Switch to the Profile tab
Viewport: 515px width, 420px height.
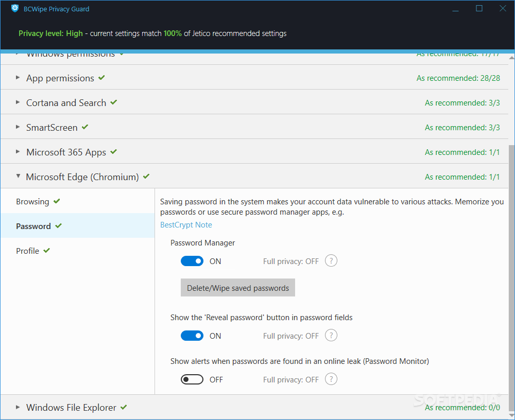[x=78, y=251]
